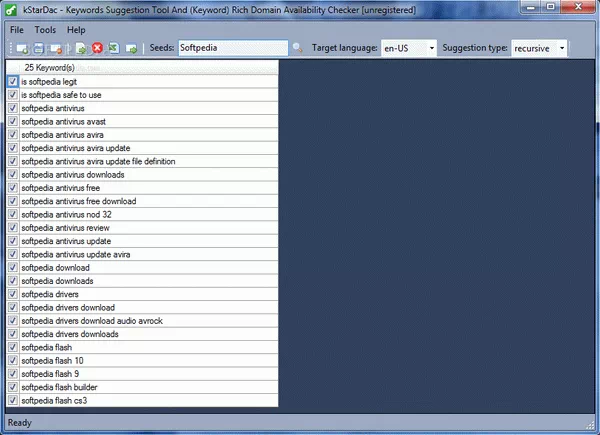Uncheck 'softpedia flash builder' checkbox
The width and height of the screenshot is (600, 435).
point(12,387)
